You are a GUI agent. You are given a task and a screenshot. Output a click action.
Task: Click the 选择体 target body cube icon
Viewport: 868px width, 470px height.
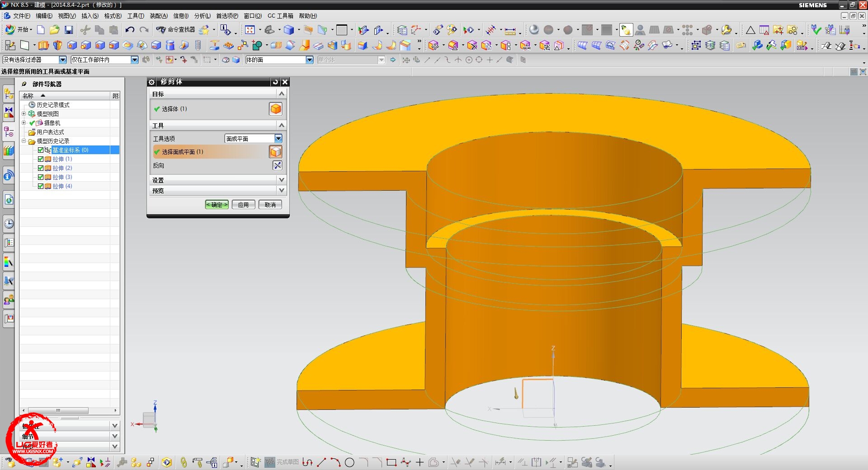click(x=276, y=108)
